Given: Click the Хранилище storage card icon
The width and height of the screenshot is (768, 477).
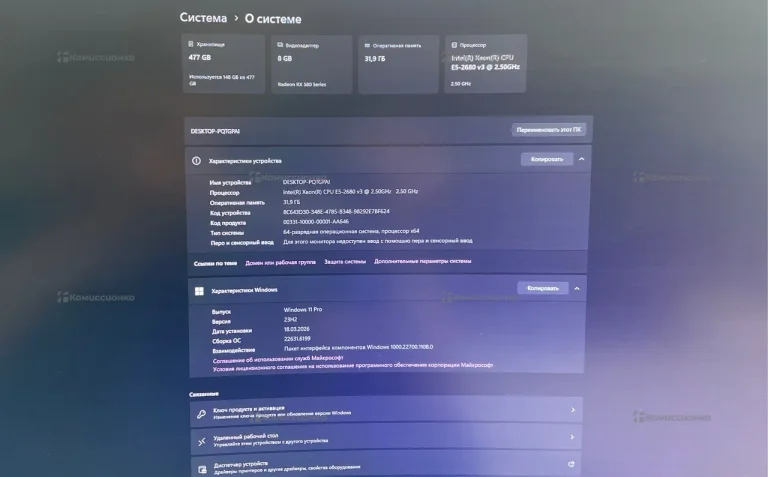Looking at the screenshot, I should click(191, 44).
